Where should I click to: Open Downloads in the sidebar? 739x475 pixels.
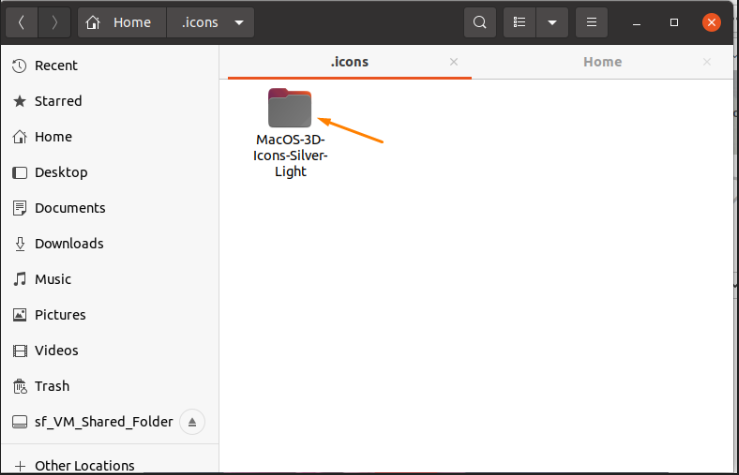coord(110,244)
